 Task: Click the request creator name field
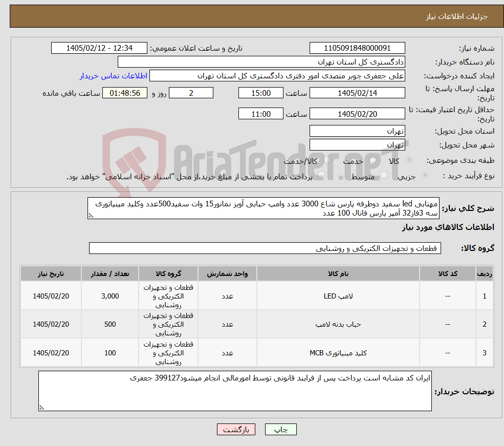(x=277, y=76)
